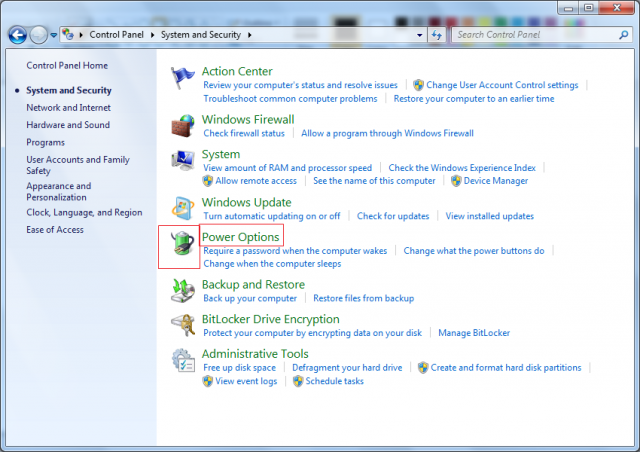
Task: Click shield icon beside Schedule tasks
Action: click(x=298, y=381)
